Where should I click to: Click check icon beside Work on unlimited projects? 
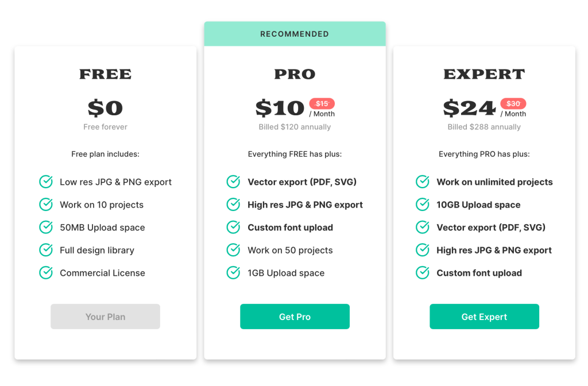tap(423, 182)
